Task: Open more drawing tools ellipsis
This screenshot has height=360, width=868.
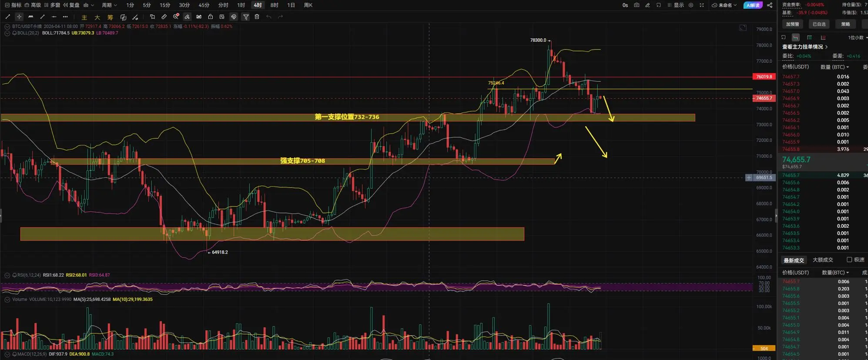Action: (x=65, y=17)
